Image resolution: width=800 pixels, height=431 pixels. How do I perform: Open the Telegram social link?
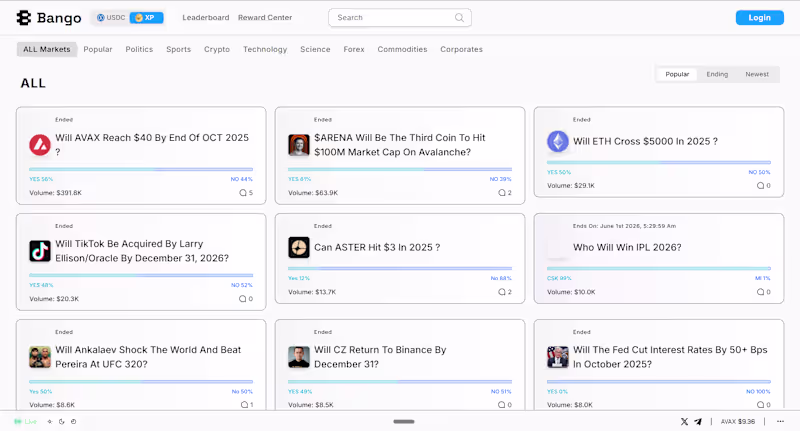[x=697, y=422]
